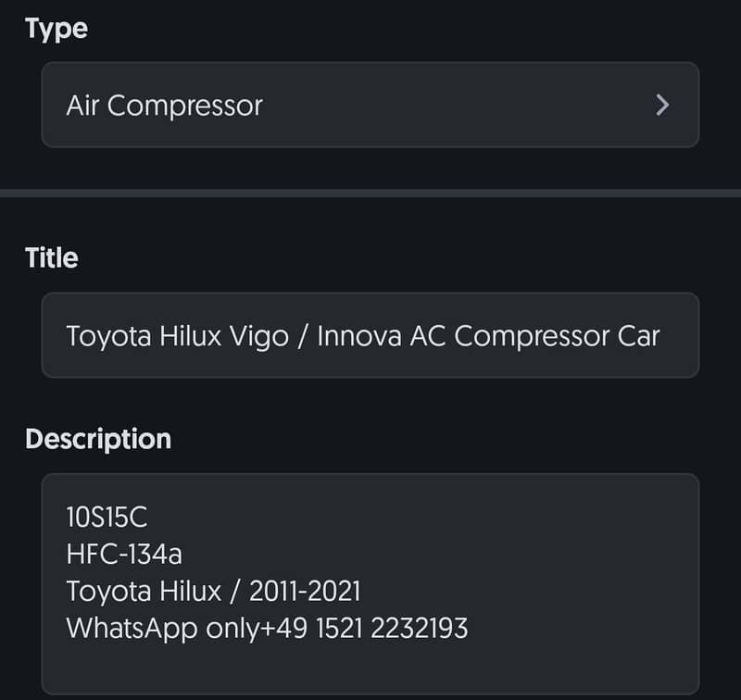Open the Type selector showing Air Compressor
Screen dimensions: 741x700
pos(370,106)
